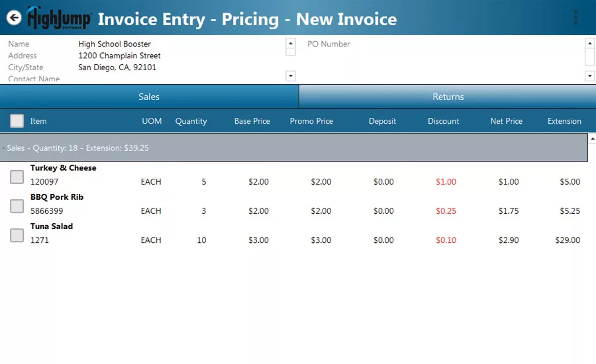Screen dimensions: 596x364
Task: Click the $2.00 promo price for Turkey & Cheese
Action: [x=321, y=181]
